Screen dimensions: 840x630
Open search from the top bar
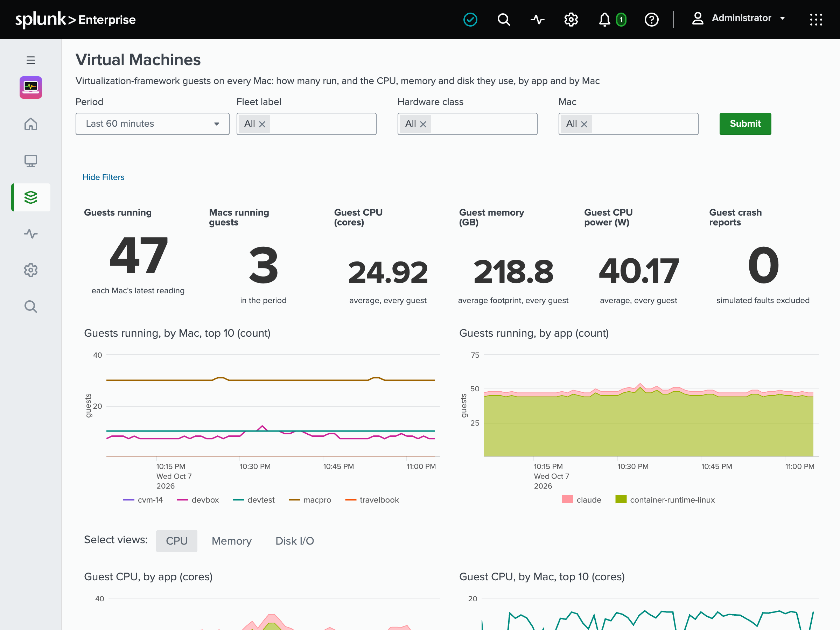(x=504, y=19)
